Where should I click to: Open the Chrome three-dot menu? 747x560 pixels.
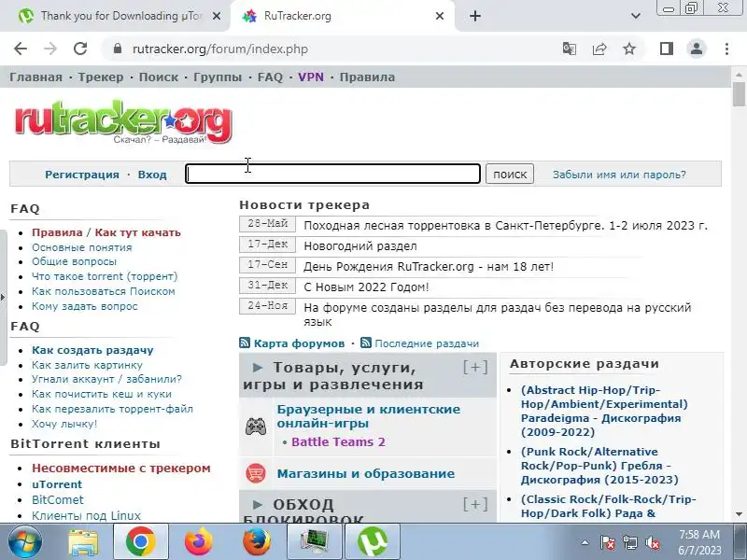pyautogui.click(x=726, y=49)
